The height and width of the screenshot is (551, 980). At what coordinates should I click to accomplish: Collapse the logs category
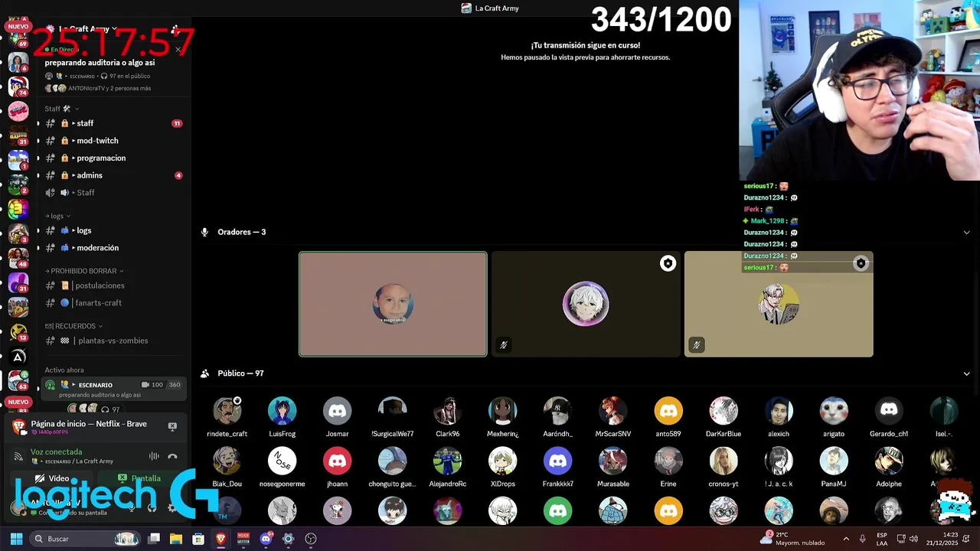coord(57,216)
